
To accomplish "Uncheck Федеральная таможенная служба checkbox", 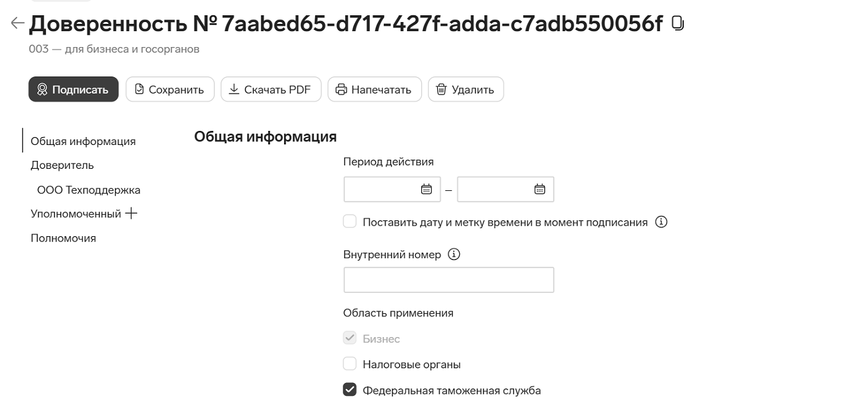I will coord(350,390).
